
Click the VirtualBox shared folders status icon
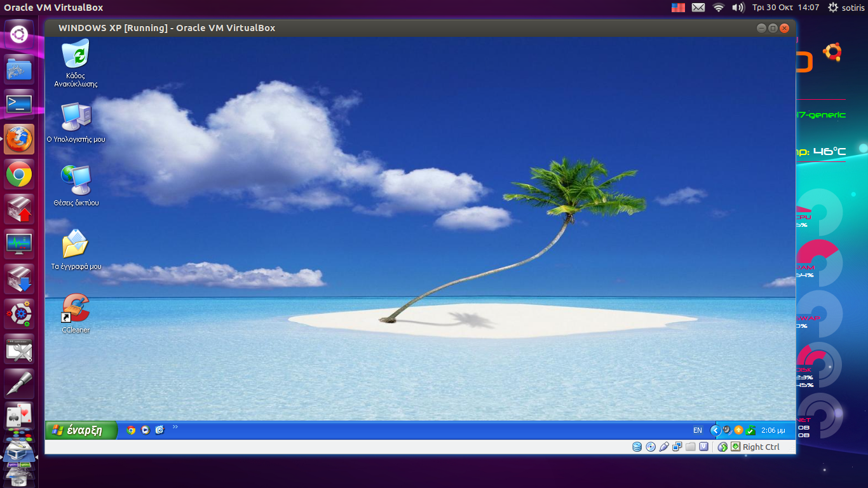[691, 447]
